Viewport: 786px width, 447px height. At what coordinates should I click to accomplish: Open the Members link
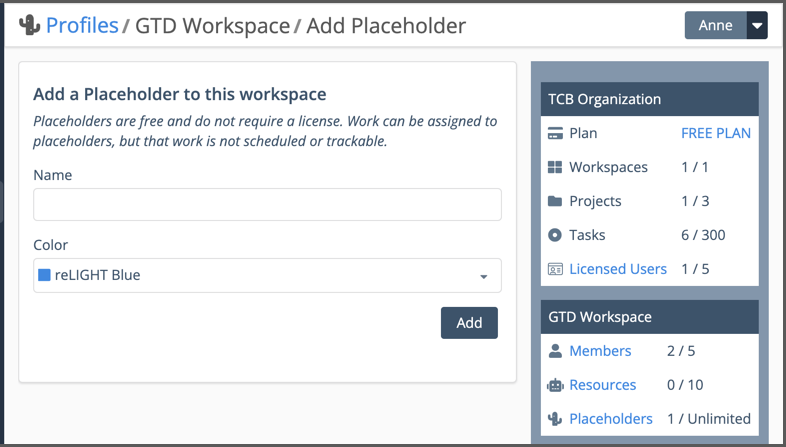600,351
